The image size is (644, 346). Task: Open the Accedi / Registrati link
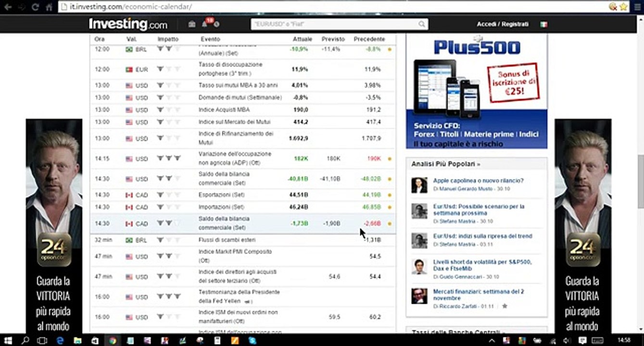coord(503,24)
